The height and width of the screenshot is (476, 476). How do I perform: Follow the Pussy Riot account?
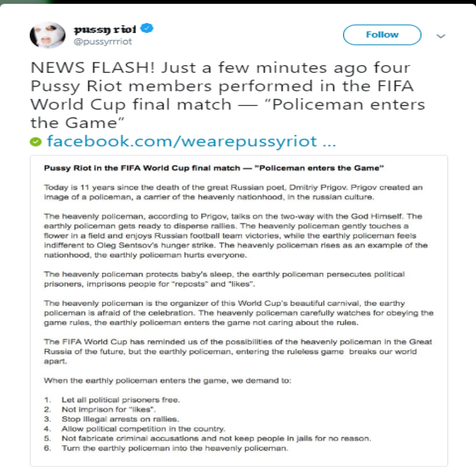382,35
